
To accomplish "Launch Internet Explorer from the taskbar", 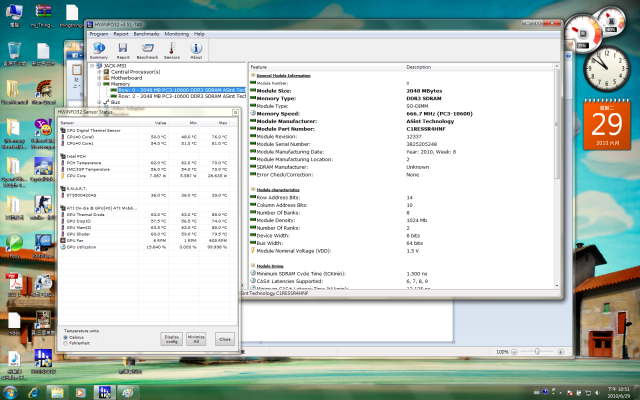I will pyautogui.click(x=33, y=393).
